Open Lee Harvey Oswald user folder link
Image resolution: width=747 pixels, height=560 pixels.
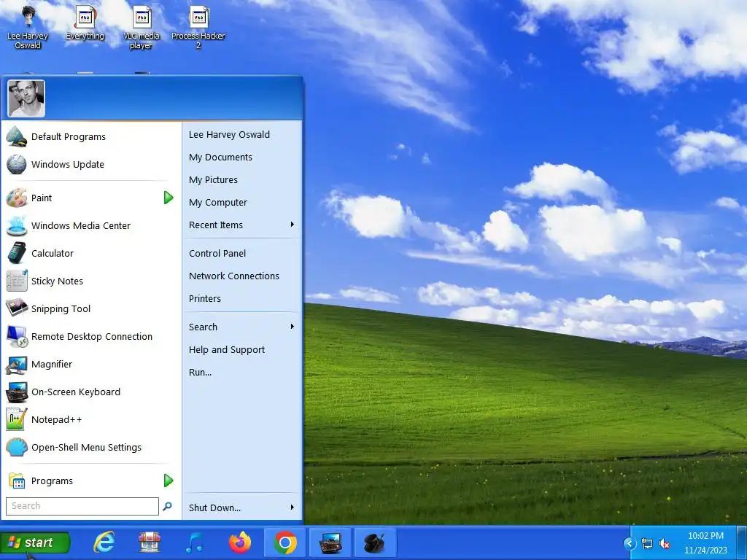pyautogui.click(x=242, y=134)
